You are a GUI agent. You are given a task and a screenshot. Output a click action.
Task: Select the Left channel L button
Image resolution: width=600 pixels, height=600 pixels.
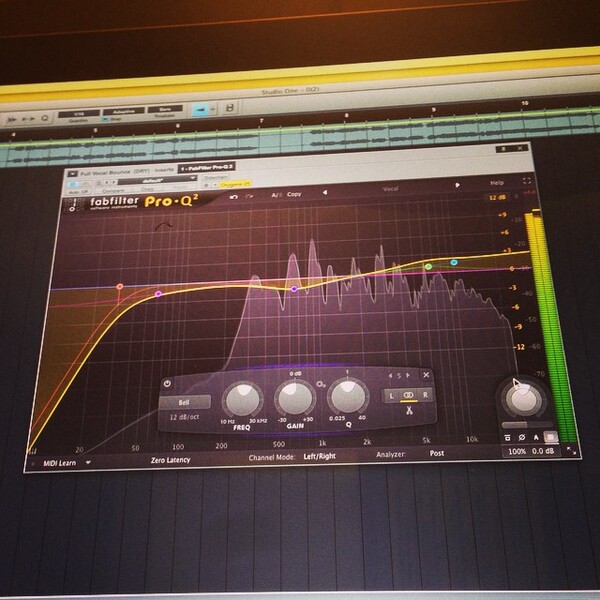click(391, 396)
